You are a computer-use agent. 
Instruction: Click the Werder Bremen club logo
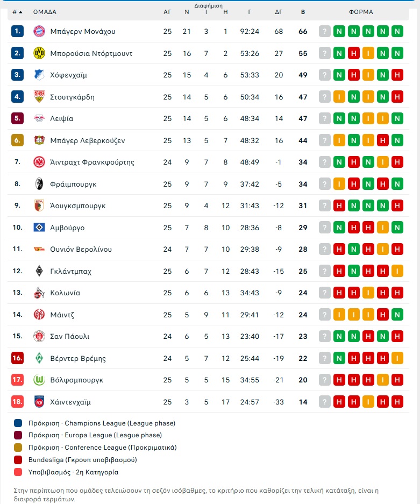pos(39,358)
